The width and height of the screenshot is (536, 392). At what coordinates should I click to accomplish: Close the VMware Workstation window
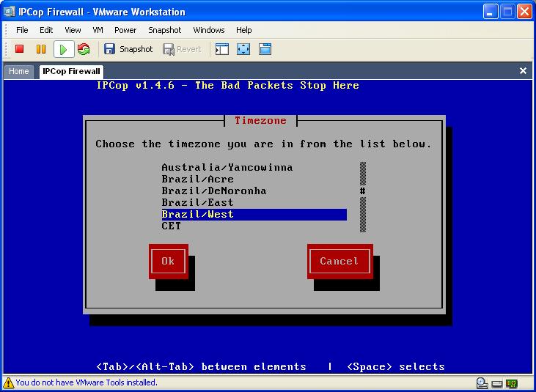tap(524, 12)
